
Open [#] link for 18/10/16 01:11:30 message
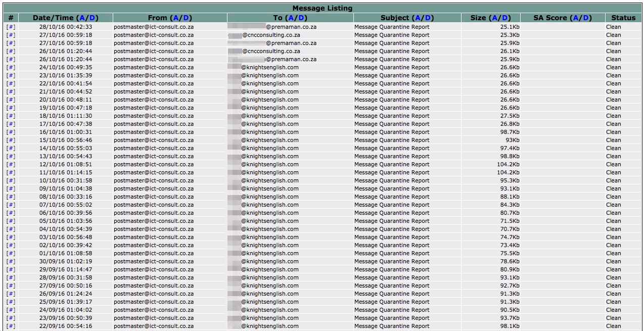(x=11, y=116)
